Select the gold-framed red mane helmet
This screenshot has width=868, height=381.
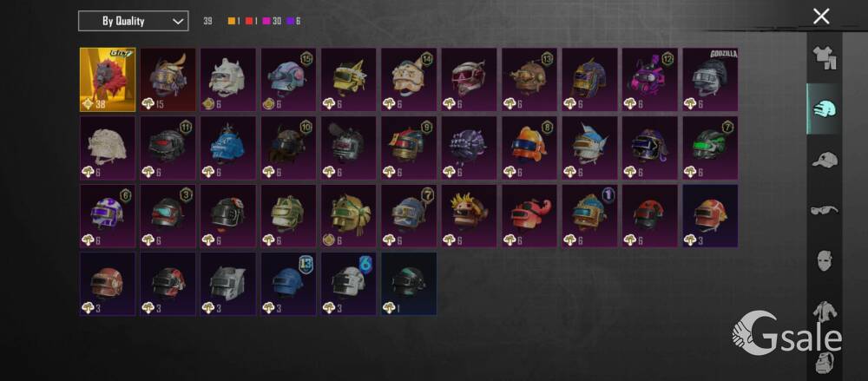(108, 80)
